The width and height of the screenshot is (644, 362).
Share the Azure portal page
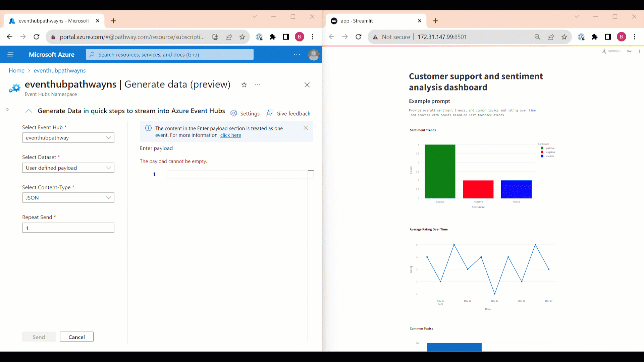(x=229, y=37)
